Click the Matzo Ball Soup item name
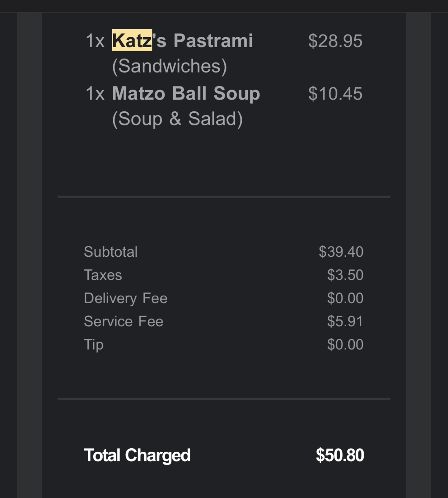The height and width of the screenshot is (498, 448). [186, 93]
